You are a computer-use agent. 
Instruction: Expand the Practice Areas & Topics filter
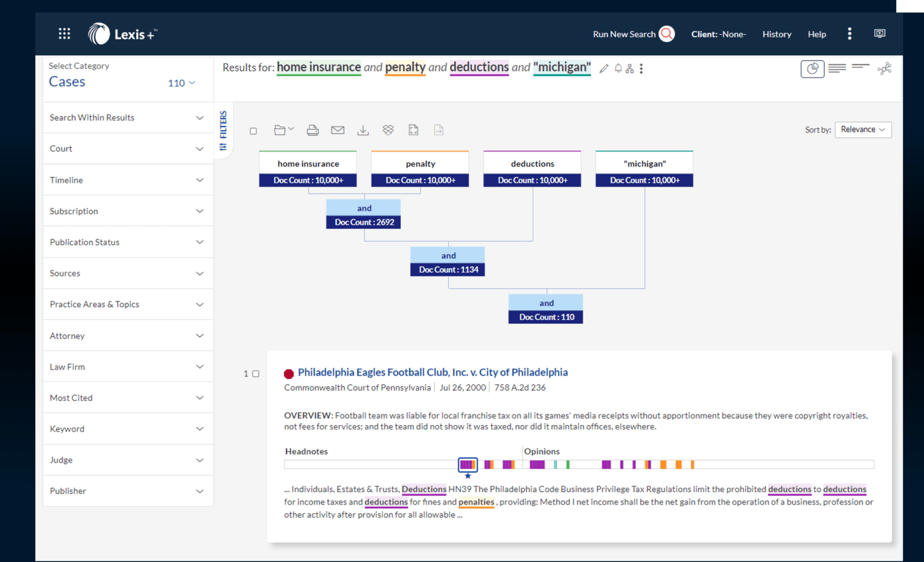click(128, 304)
